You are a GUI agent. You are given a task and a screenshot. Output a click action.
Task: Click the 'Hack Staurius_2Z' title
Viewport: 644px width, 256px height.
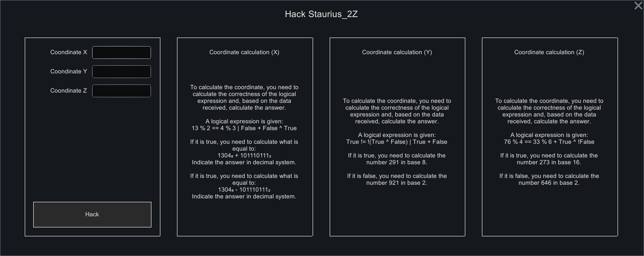click(321, 14)
